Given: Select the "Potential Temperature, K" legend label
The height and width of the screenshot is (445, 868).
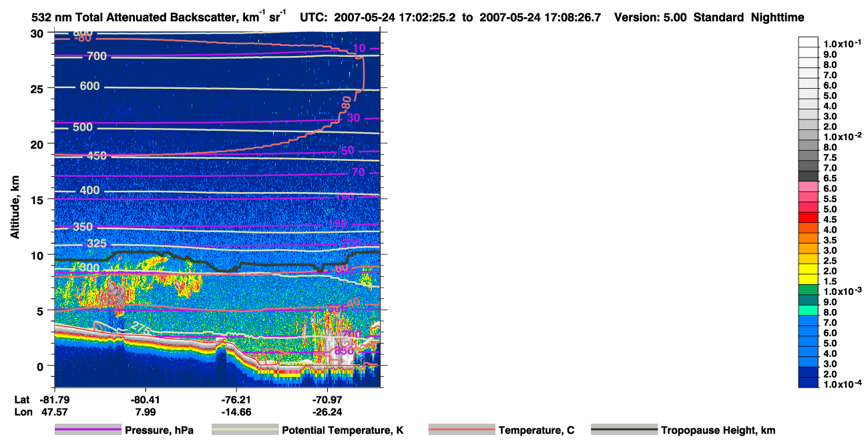Looking at the screenshot, I should pos(343,430).
